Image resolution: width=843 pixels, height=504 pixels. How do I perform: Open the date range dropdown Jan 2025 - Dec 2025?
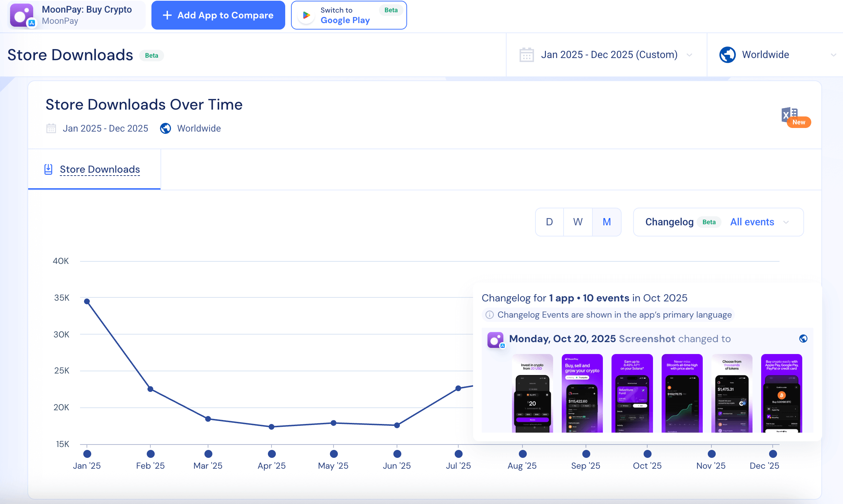click(606, 55)
